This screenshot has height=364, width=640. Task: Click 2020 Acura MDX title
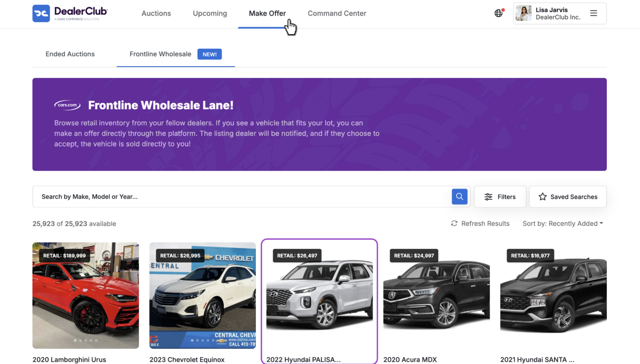click(410, 360)
